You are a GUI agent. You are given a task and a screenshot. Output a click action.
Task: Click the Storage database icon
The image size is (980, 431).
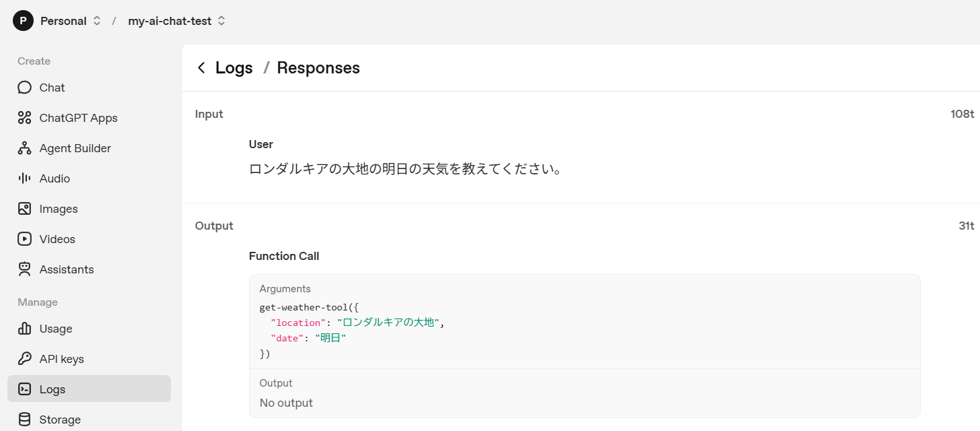[25, 420]
